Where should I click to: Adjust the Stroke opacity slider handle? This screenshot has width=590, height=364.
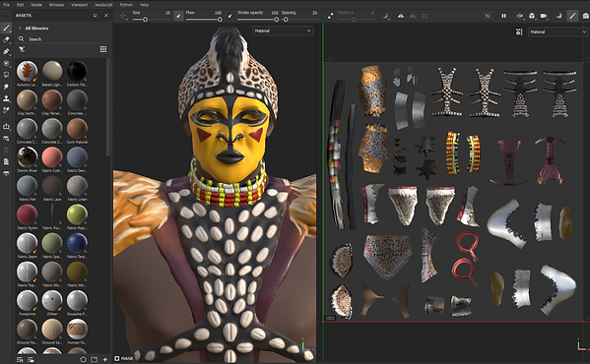(276, 19)
